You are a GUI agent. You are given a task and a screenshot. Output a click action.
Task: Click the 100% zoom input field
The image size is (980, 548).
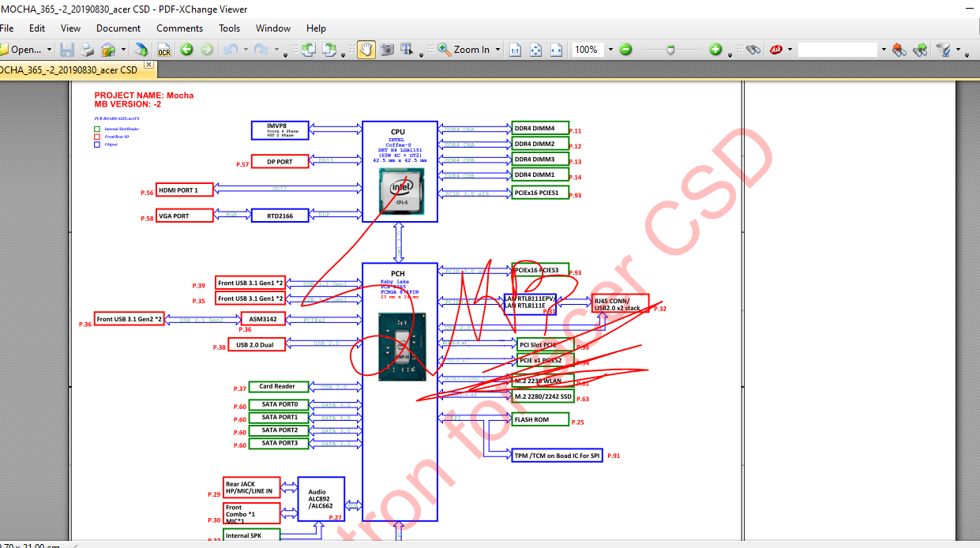pyautogui.click(x=588, y=49)
